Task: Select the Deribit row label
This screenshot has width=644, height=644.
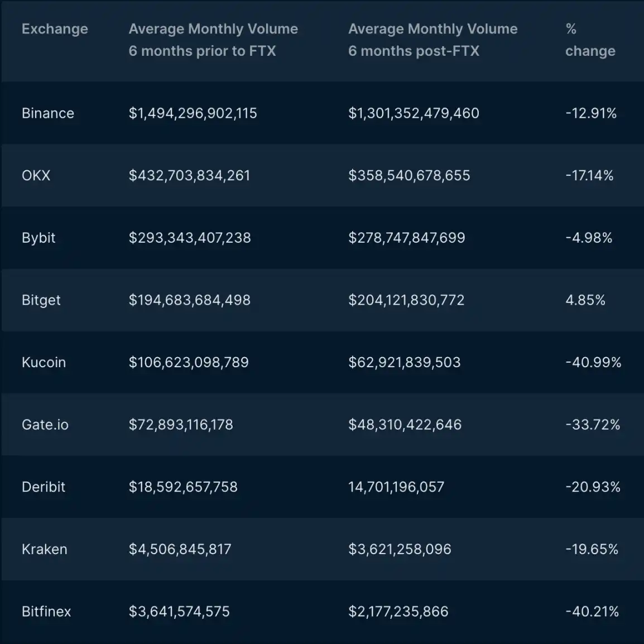Action: point(44,487)
